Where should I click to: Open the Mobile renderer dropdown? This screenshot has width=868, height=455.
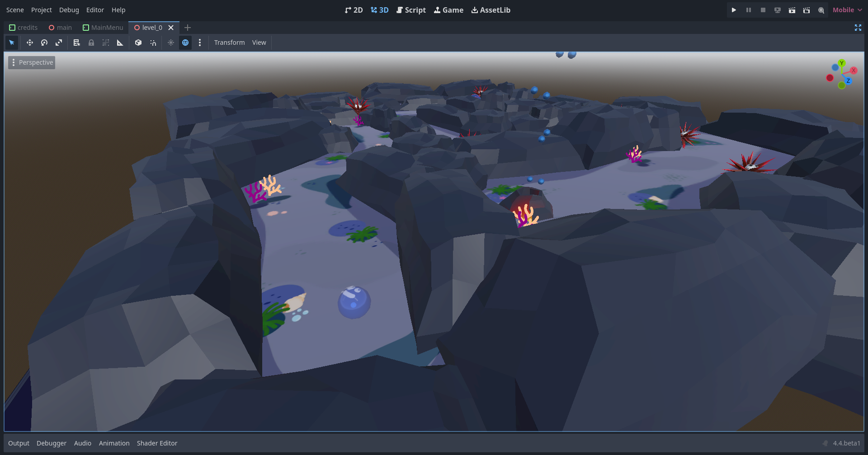[x=847, y=10]
